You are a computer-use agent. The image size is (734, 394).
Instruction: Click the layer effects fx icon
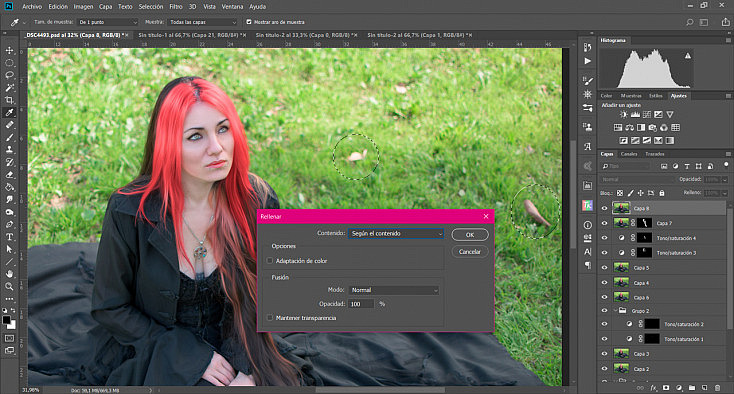coord(653,388)
